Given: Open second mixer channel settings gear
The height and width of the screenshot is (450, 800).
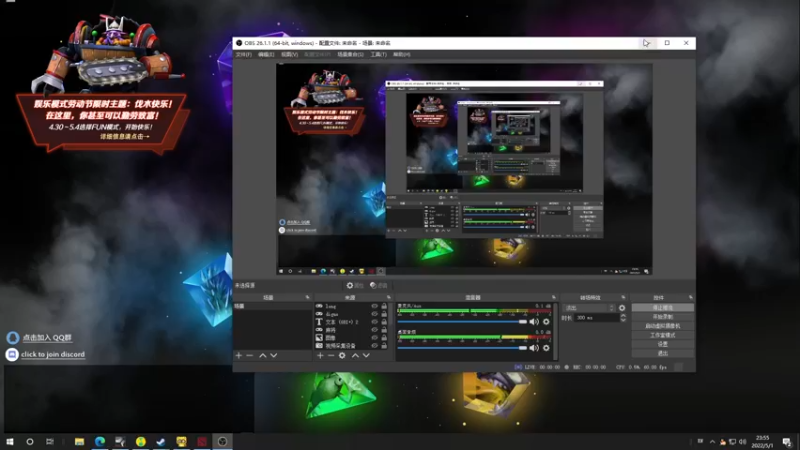Looking at the screenshot, I should tap(546, 348).
